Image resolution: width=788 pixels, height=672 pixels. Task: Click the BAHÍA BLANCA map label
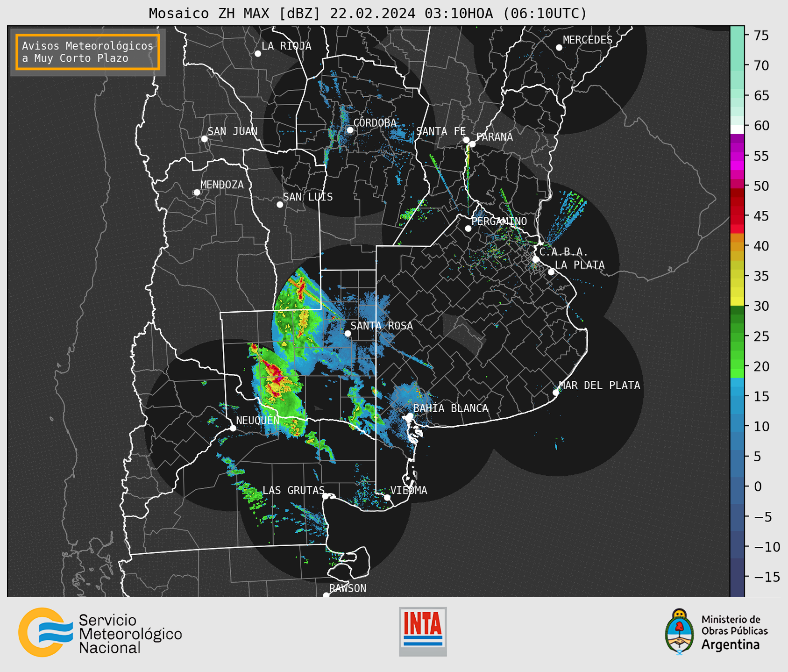pos(451,408)
